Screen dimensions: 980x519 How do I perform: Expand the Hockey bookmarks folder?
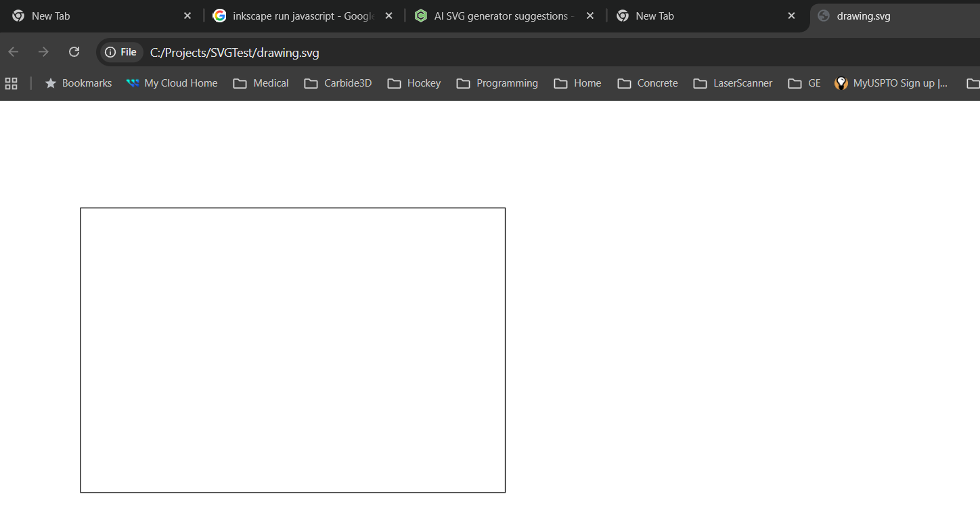(x=414, y=83)
